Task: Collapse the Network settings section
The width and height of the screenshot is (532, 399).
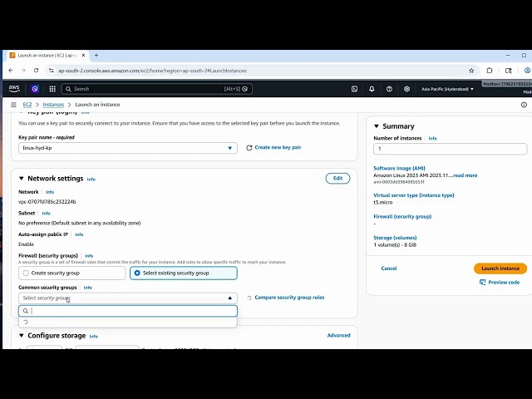Action: (22, 179)
